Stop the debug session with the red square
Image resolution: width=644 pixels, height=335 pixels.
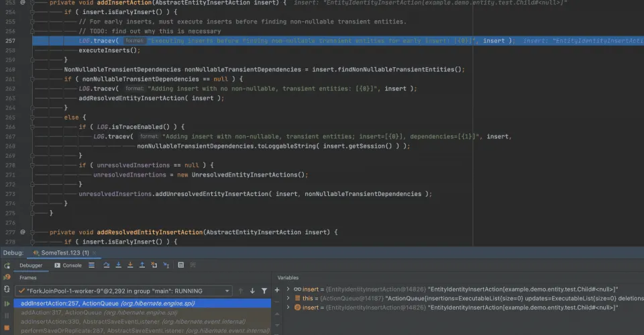pos(7,328)
